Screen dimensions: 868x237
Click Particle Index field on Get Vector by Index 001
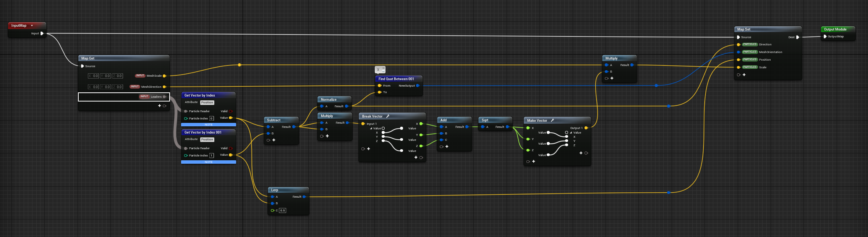211,156
